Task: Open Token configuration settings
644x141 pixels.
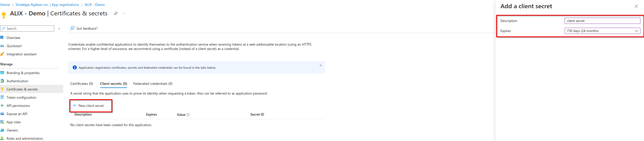Action: [x=21, y=97]
